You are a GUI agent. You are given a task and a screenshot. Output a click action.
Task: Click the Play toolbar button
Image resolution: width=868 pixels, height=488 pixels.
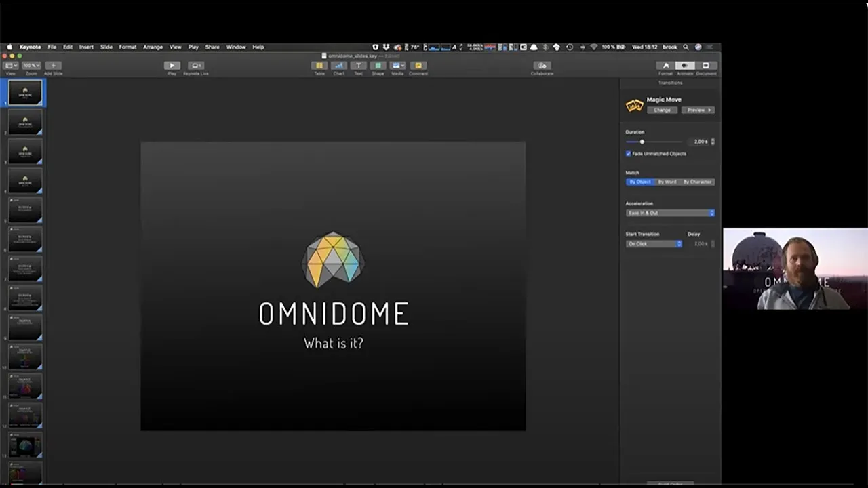pos(172,66)
